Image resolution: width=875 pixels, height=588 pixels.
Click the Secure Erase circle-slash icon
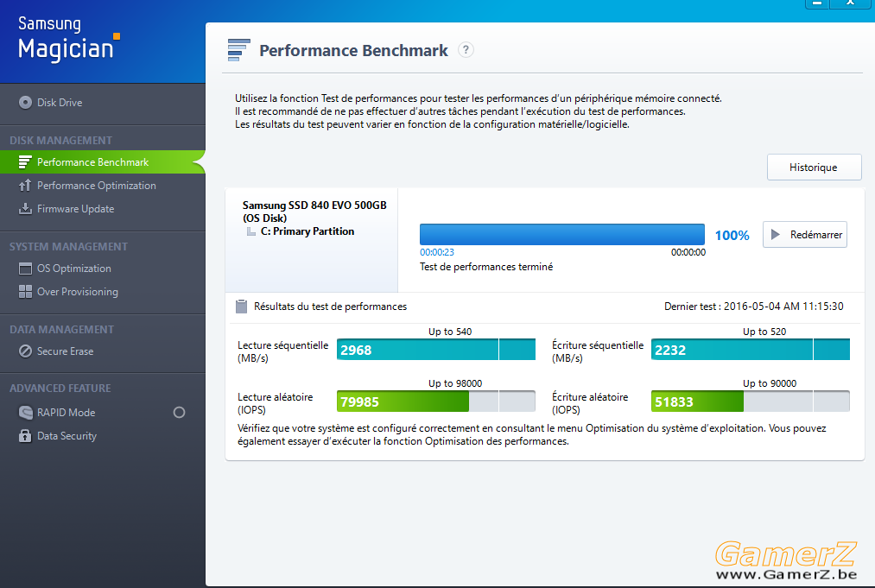pos(25,351)
